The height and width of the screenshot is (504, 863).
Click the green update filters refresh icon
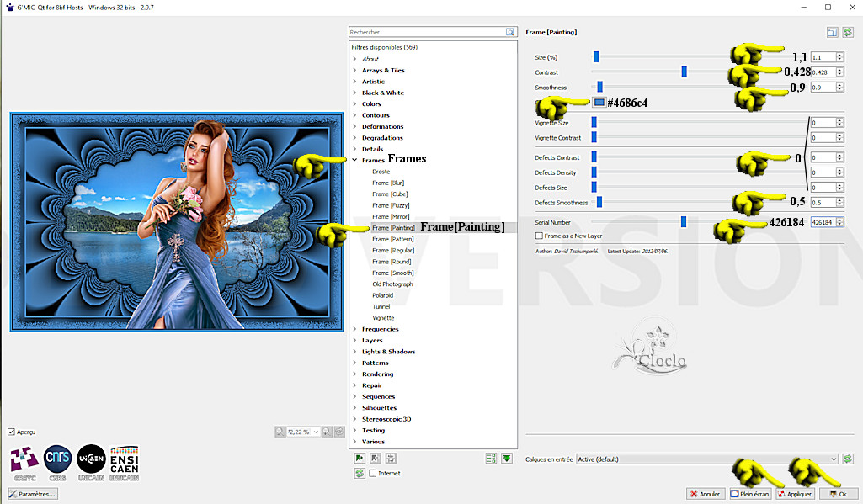click(x=360, y=474)
